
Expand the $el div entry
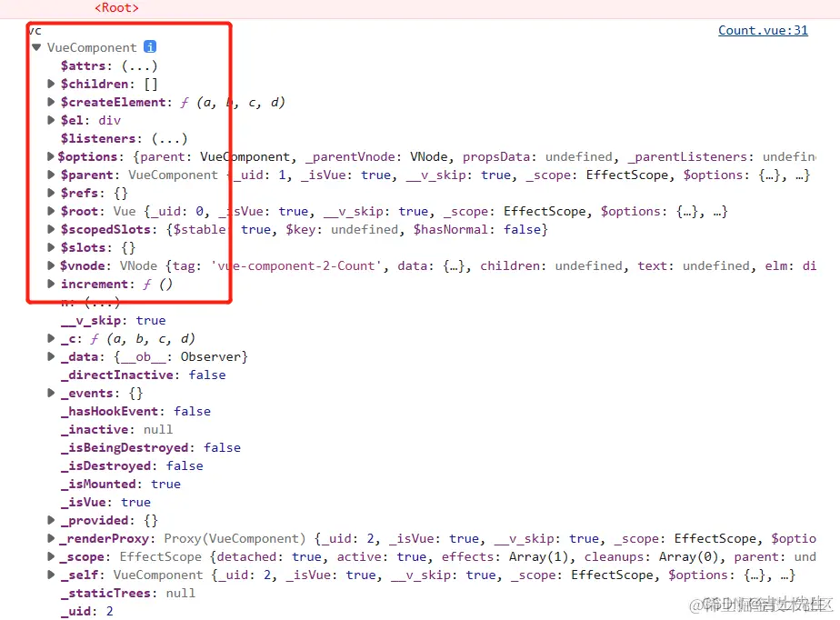click(x=51, y=120)
